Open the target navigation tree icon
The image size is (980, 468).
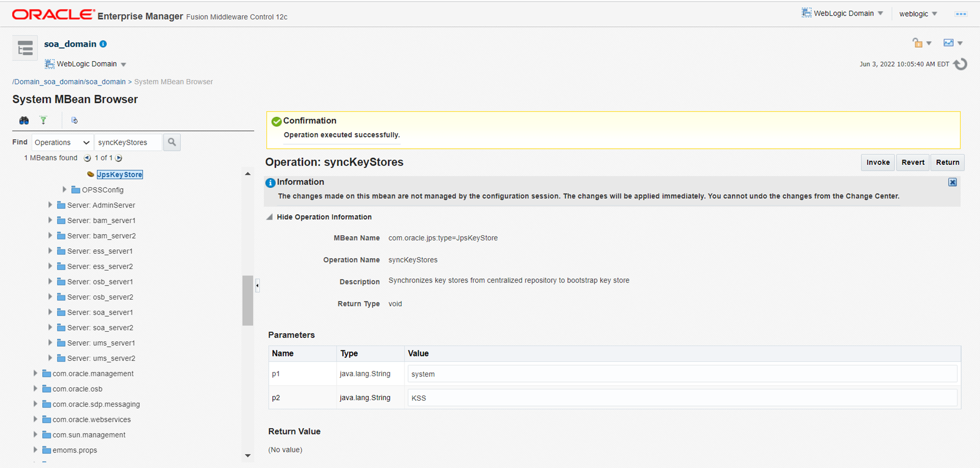[25, 48]
